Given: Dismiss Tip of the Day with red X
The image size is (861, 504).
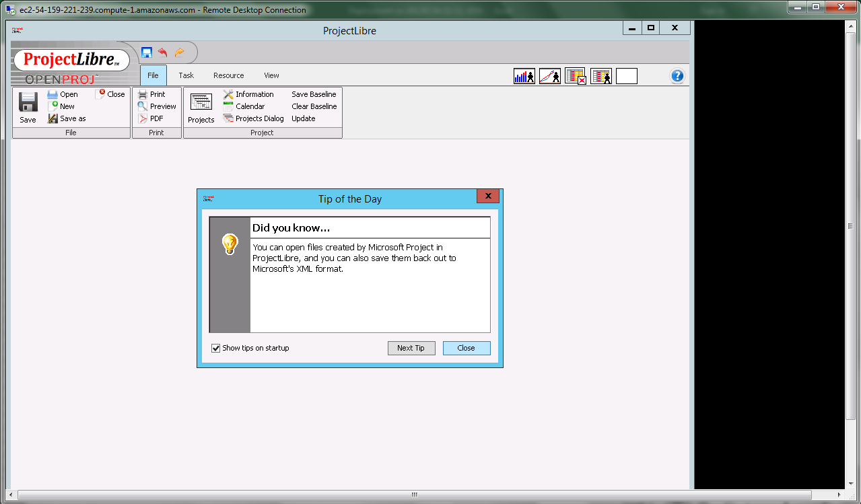Looking at the screenshot, I should click(x=487, y=196).
